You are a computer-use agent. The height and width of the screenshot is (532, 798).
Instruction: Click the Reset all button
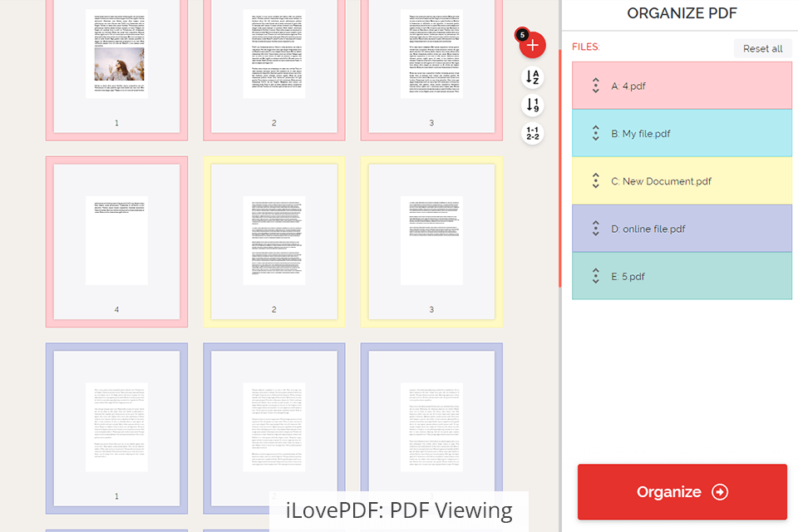(762, 48)
